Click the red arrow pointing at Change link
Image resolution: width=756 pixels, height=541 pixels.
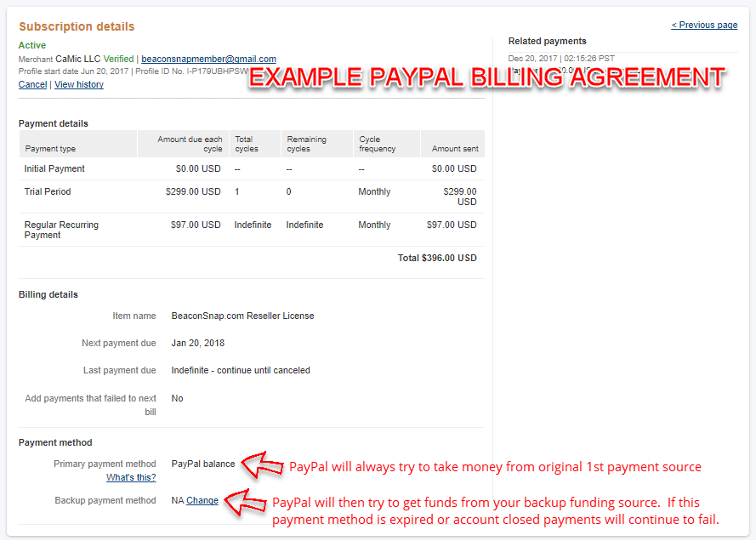(247, 500)
